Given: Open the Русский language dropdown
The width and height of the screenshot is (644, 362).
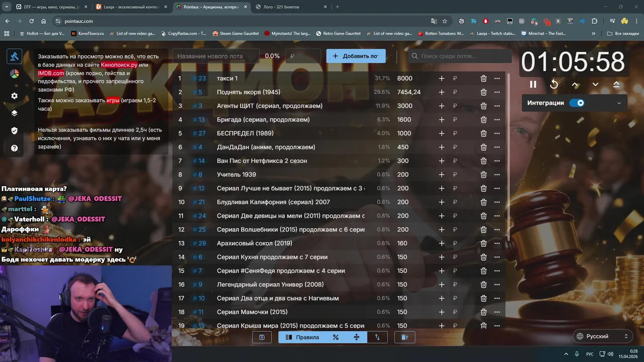Looking at the screenshot, I should pos(603,336).
